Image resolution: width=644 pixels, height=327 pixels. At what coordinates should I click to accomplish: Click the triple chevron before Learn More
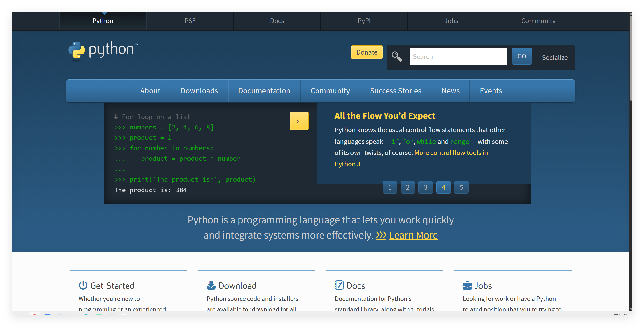381,235
